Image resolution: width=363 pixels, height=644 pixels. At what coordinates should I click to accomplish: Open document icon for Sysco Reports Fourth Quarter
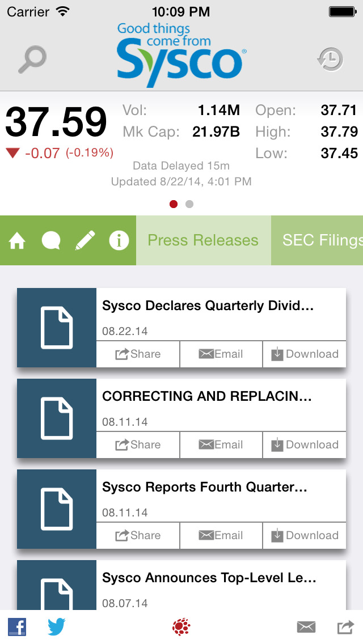57,509
